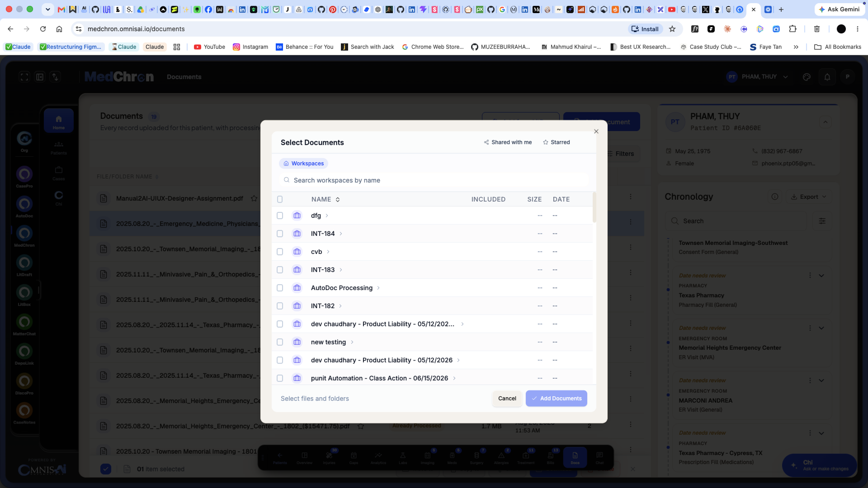Expand the INT-183 workspace chevron
868x488 pixels.
tap(341, 270)
